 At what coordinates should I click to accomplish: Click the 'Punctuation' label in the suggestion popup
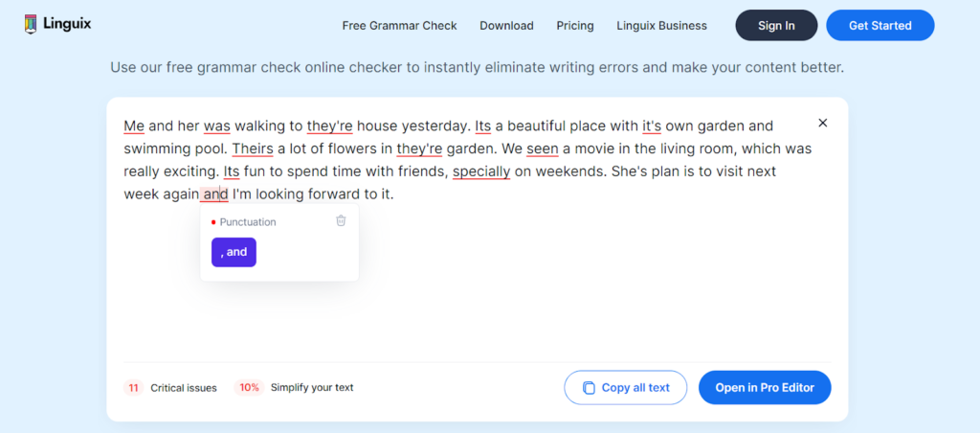[x=248, y=222]
